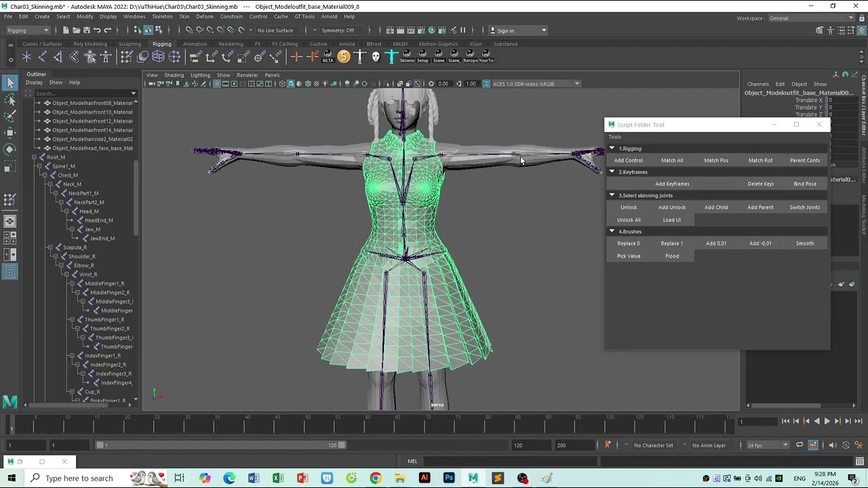Viewport: 868px width, 488px height.
Task: Click the Smooth brush button
Action: [x=805, y=243]
